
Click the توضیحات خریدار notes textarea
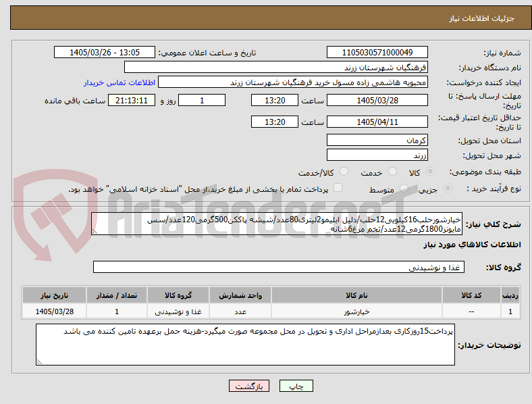pyautogui.click(x=245, y=345)
